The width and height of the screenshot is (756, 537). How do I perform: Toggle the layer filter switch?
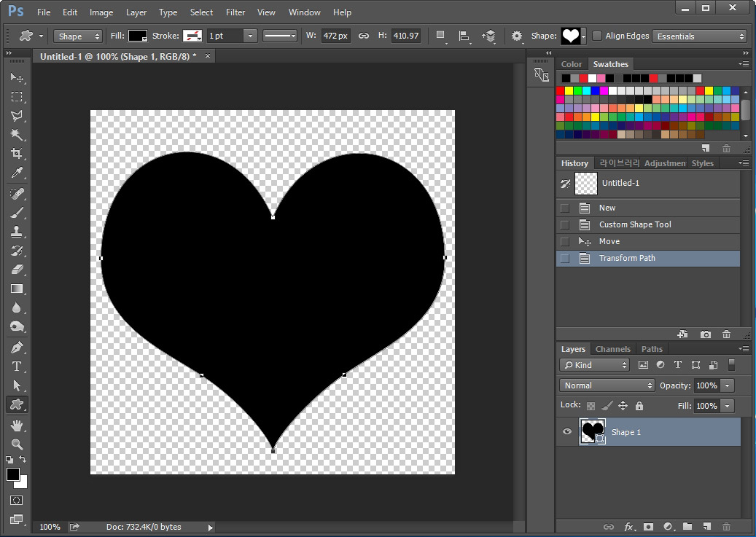coord(731,365)
